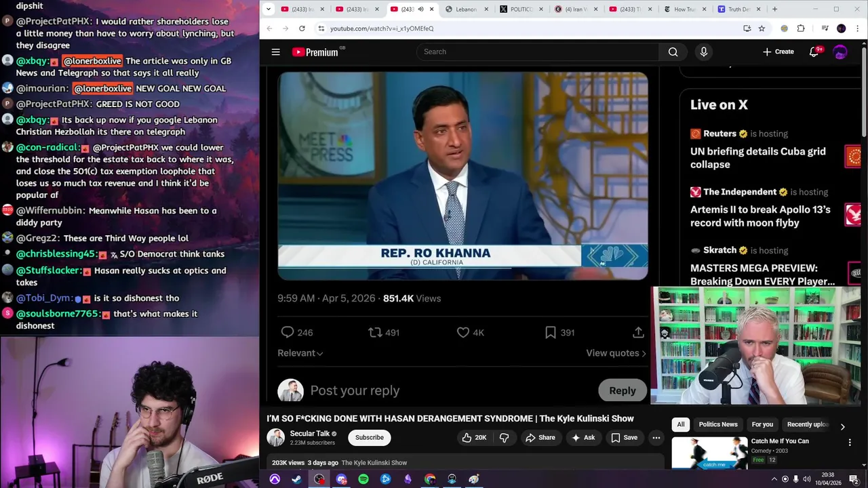Click the bookmark icon showing 391

point(551,332)
